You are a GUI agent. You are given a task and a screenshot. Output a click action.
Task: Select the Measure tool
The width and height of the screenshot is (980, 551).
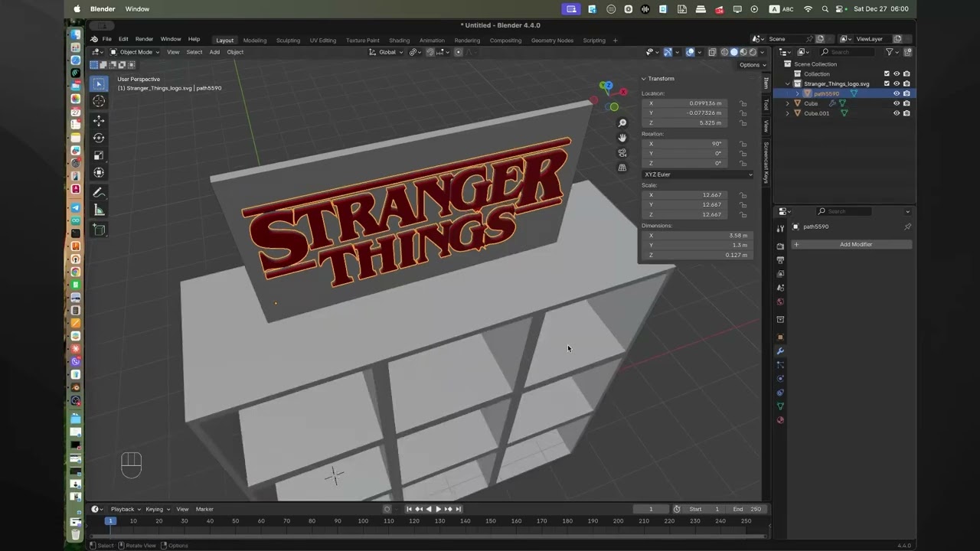coord(99,210)
